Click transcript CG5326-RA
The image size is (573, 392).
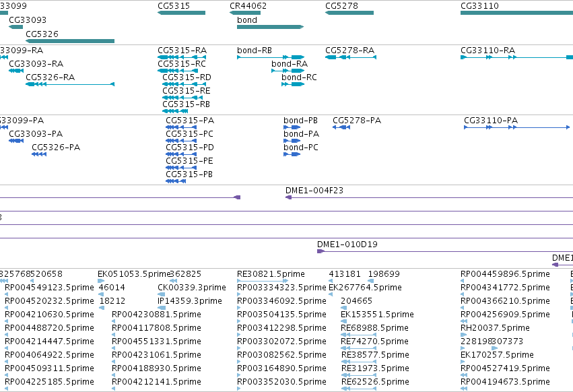click(50, 77)
